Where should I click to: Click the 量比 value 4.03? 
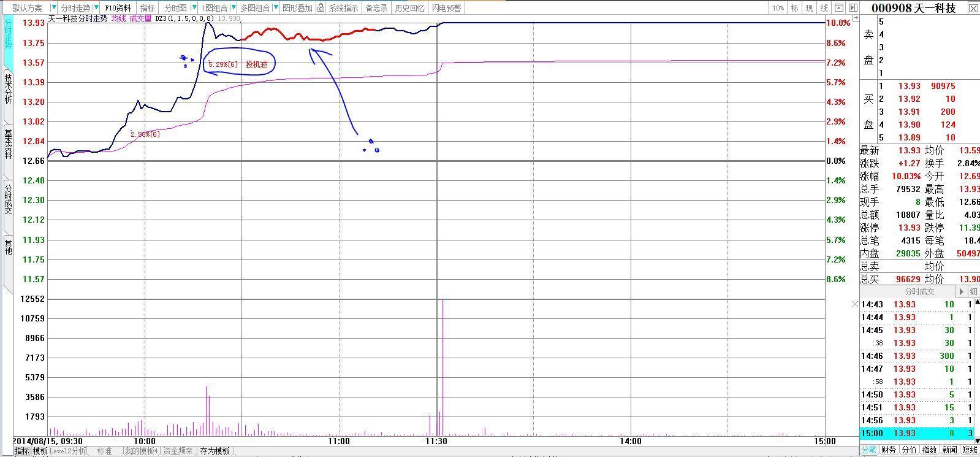(x=971, y=215)
